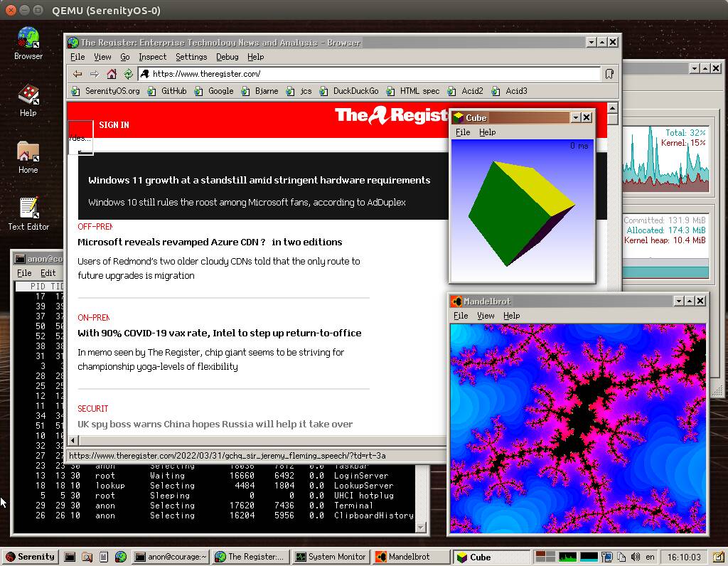This screenshot has height=566, width=728.
Task: Open the Terminal window File menu
Action: tap(24, 273)
